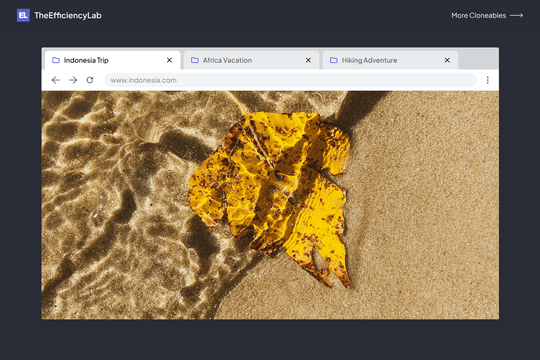Close the Hiking Adventure tab
This screenshot has width=540, height=360.
pos(447,60)
